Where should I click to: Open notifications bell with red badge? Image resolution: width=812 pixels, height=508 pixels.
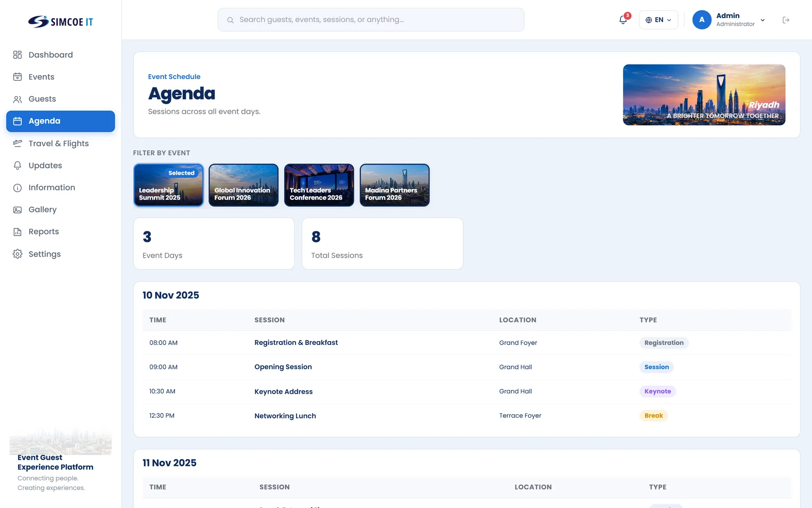click(x=623, y=20)
